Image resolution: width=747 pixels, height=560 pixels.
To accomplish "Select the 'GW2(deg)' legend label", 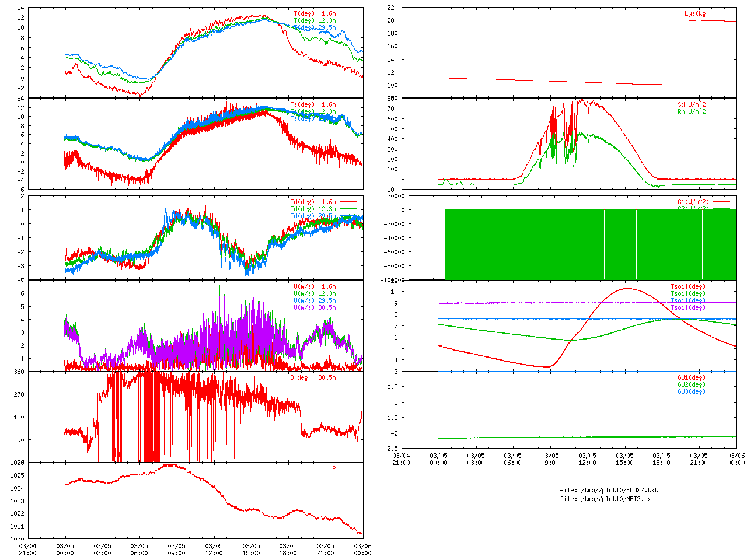I will [692, 384].
